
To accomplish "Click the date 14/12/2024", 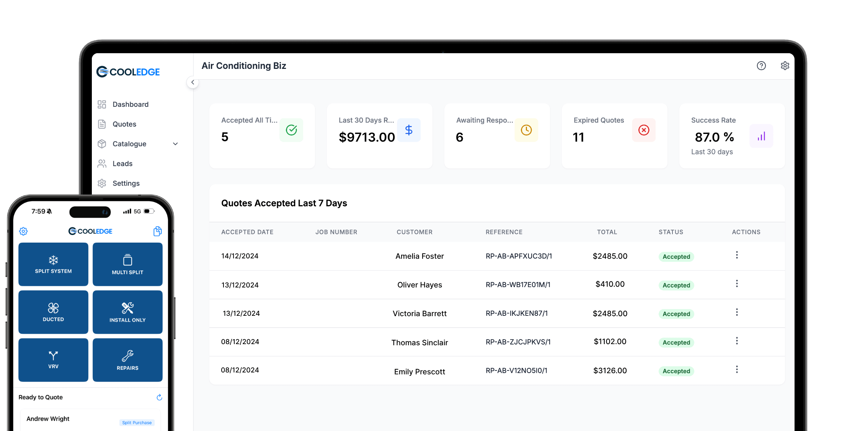I will click(240, 256).
